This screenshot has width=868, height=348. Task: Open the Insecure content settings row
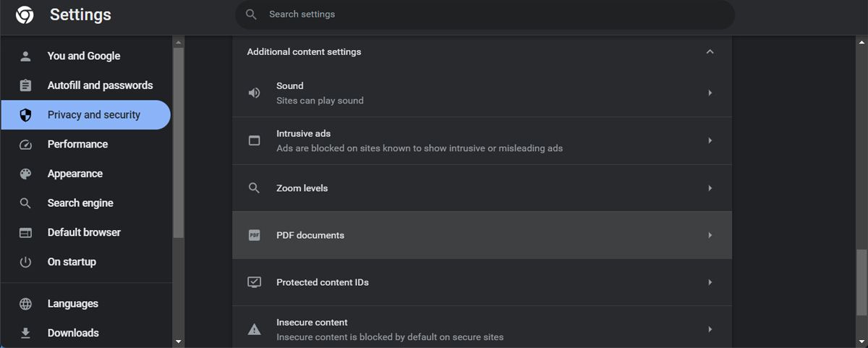pyautogui.click(x=482, y=329)
